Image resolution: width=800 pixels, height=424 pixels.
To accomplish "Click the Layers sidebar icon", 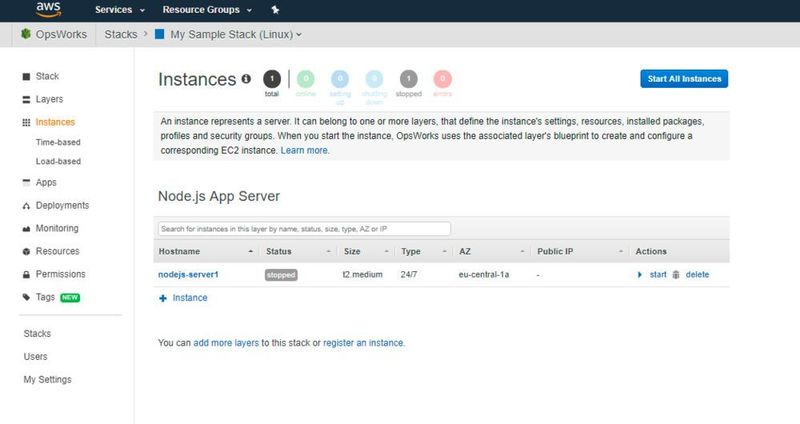I will coord(26,99).
